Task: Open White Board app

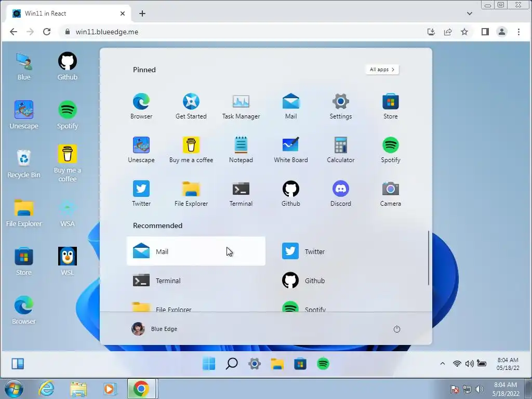Action: (291, 145)
